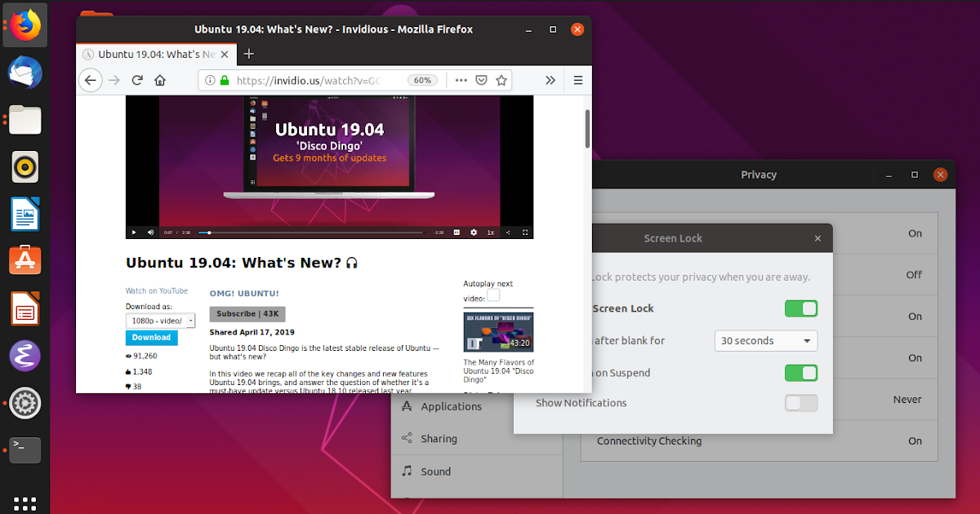The image size is (980, 514).
Task: Click the Firefox page vertical scrollbar
Action: [x=586, y=128]
